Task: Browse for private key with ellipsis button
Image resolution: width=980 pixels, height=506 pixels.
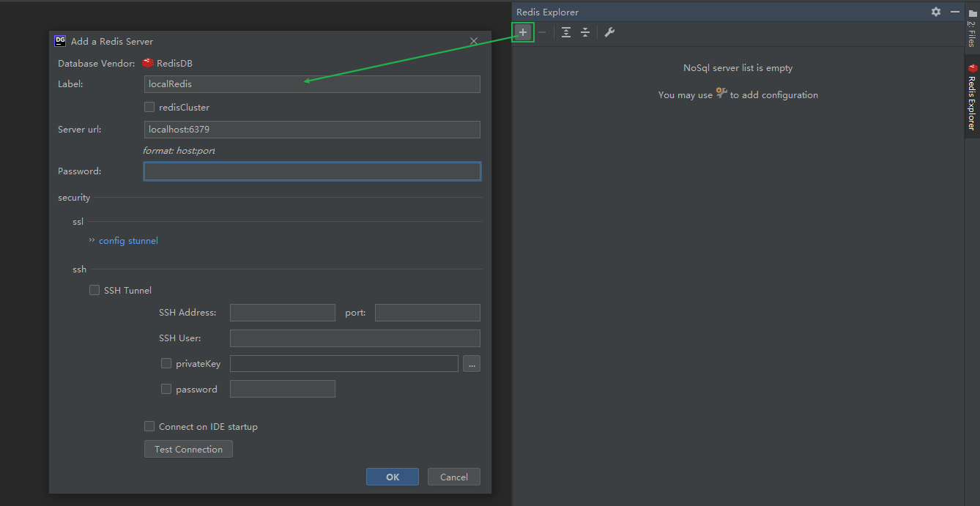Action: [472, 363]
